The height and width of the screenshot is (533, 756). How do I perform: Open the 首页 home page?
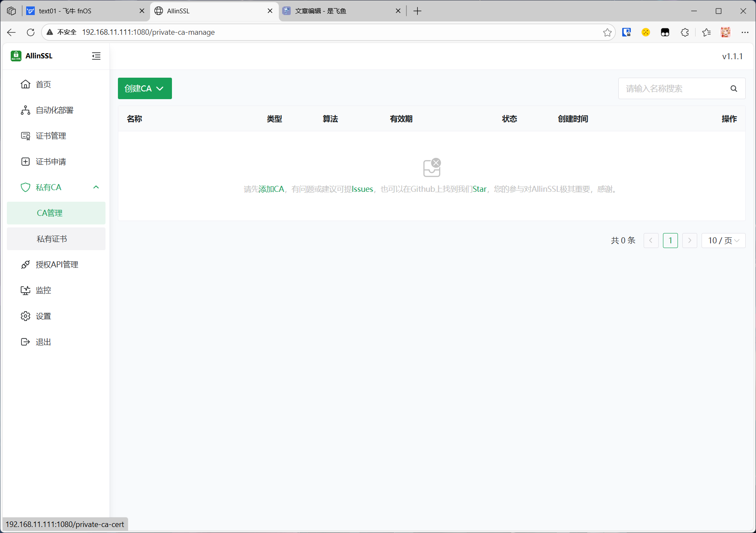[x=43, y=85]
